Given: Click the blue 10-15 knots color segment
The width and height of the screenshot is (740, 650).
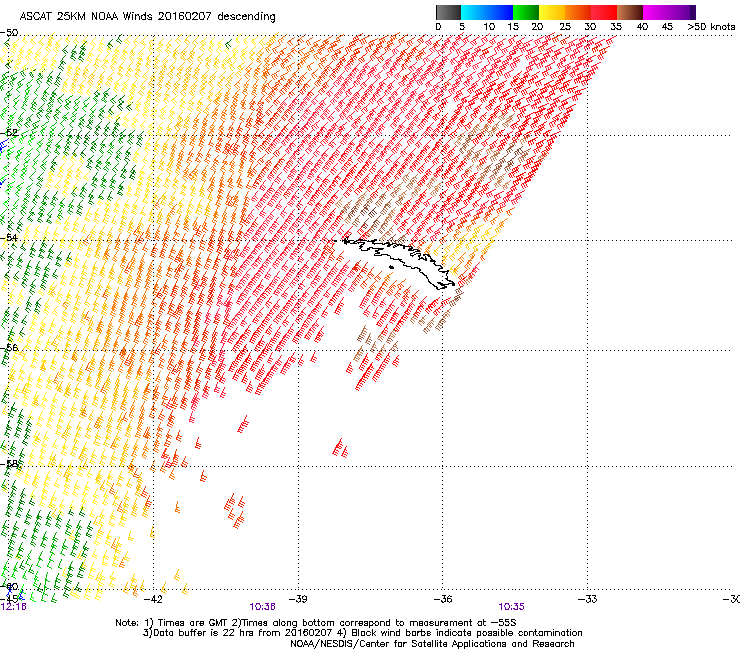Looking at the screenshot, I should [x=500, y=12].
